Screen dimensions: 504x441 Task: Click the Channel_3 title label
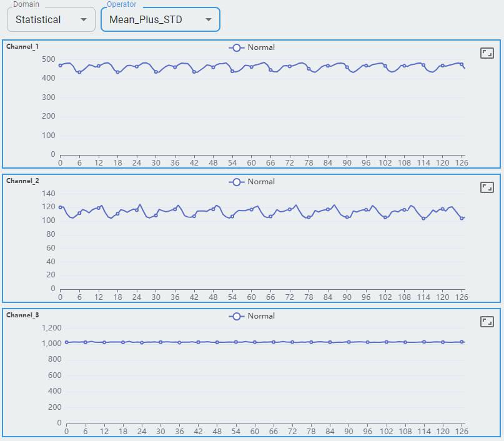22,315
